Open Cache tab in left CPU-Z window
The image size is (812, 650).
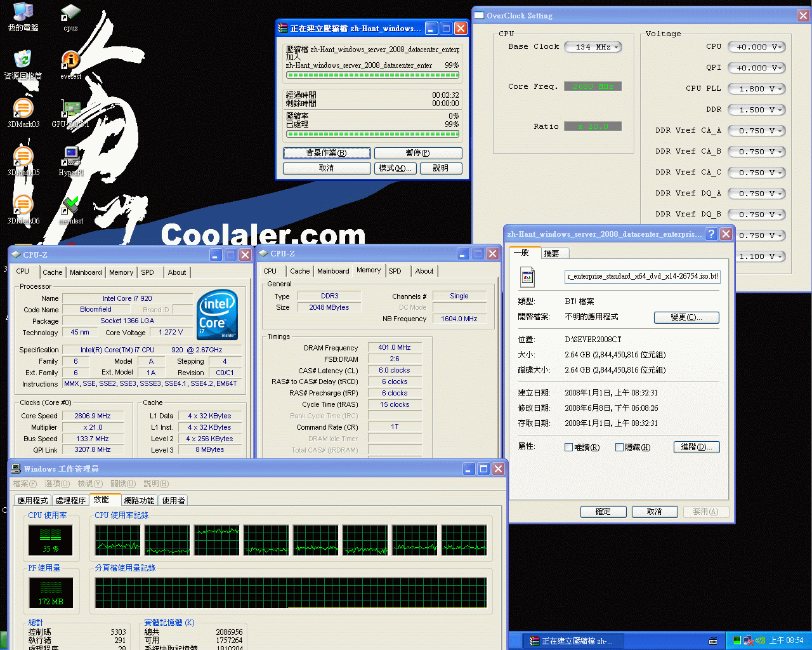(53, 272)
